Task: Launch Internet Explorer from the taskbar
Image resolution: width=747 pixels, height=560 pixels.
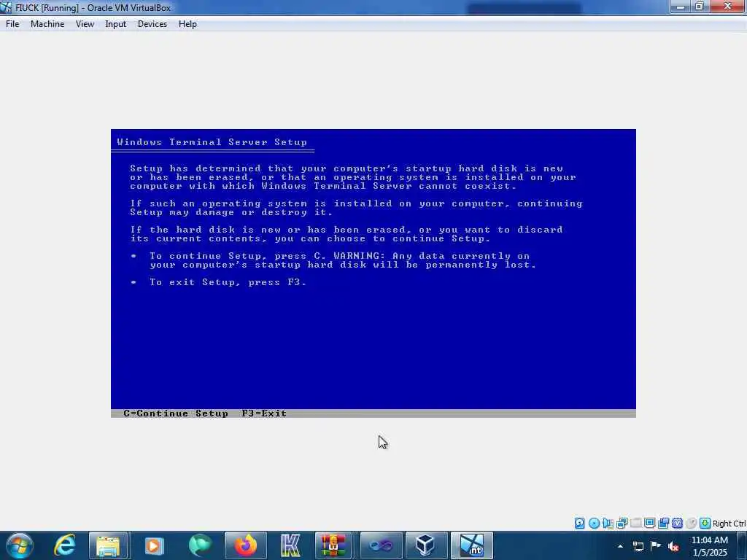Action: [x=64, y=545]
